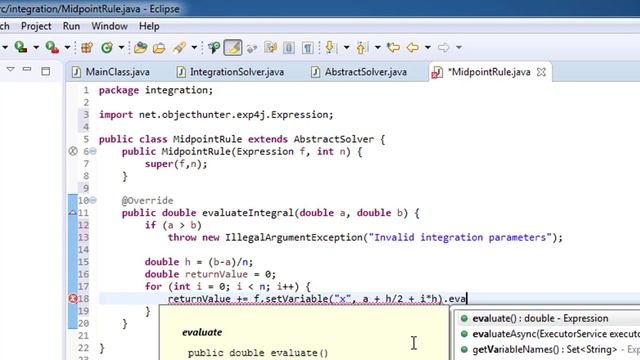Click the IllegalArgumentException throw line
The image size is (640, 360).
365,237
